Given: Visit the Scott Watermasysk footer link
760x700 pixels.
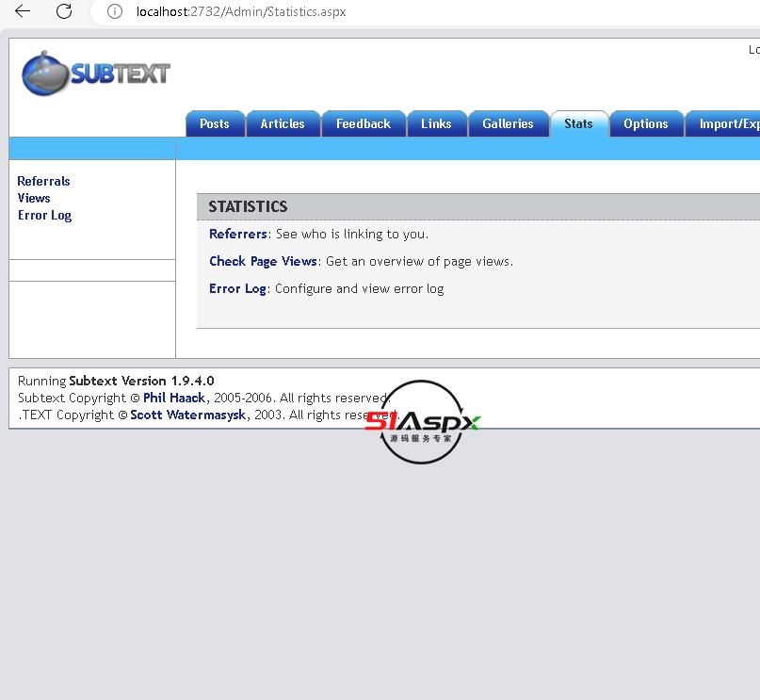Looking at the screenshot, I should (x=188, y=415).
